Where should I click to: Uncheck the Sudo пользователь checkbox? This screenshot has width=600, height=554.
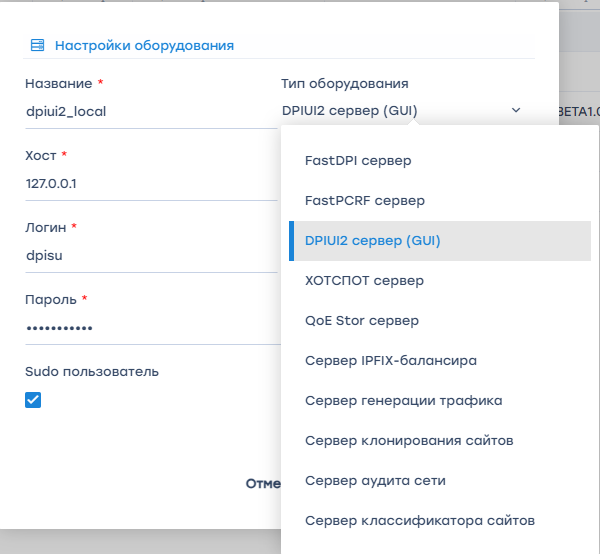point(33,400)
